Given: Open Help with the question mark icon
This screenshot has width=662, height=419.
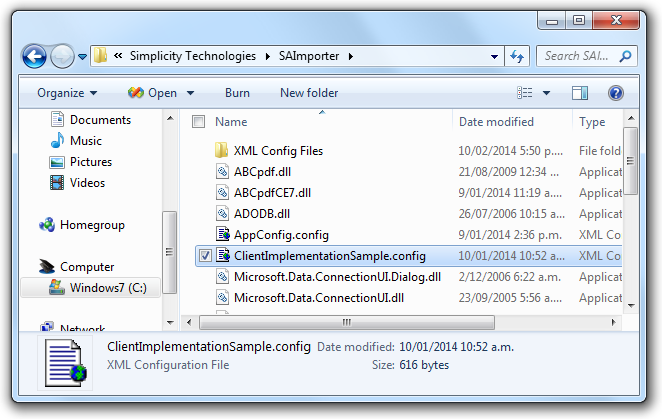Looking at the screenshot, I should (616, 93).
